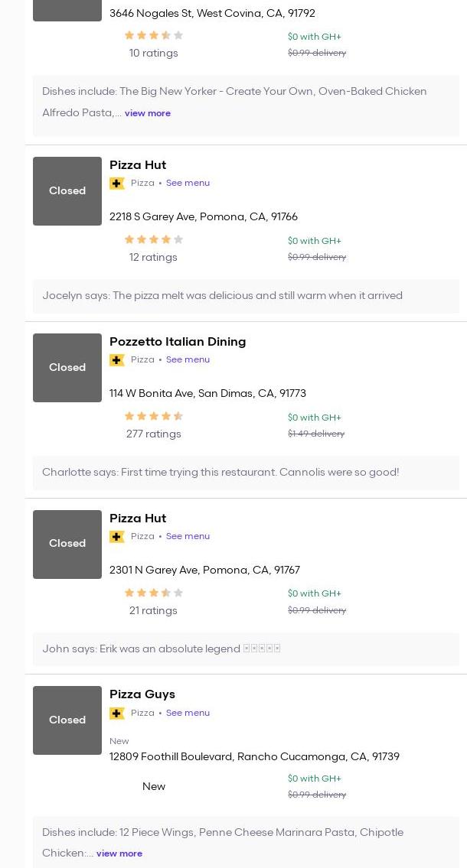Click the GH+ badge icon next to Pizza Guys
Screen dimensions: 467x868
tap(117, 714)
